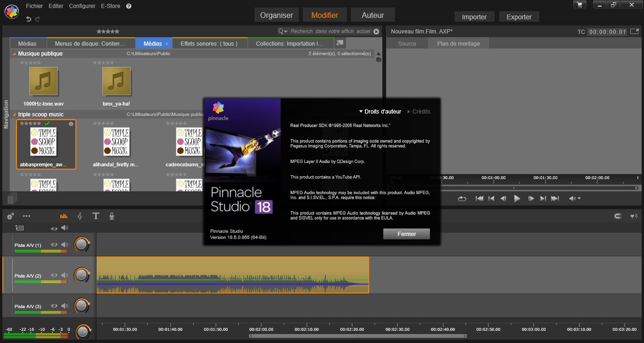Open the E-Store menu

110,6
